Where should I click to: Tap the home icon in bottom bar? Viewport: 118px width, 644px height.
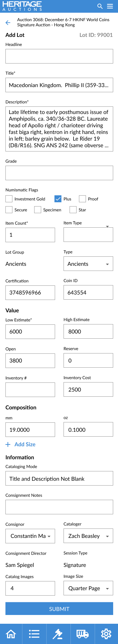[x=11, y=634]
